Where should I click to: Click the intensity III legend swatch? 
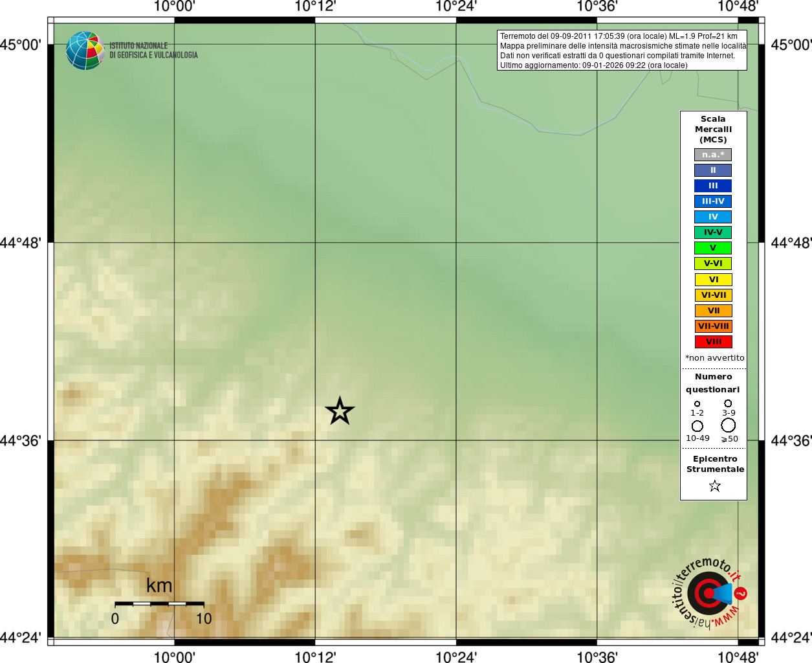tap(713, 186)
